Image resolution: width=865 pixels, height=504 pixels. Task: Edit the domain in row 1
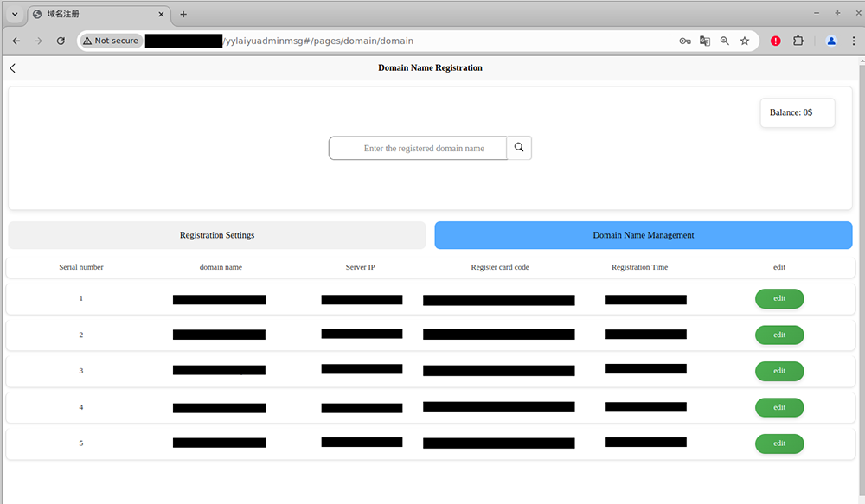point(779,298)
